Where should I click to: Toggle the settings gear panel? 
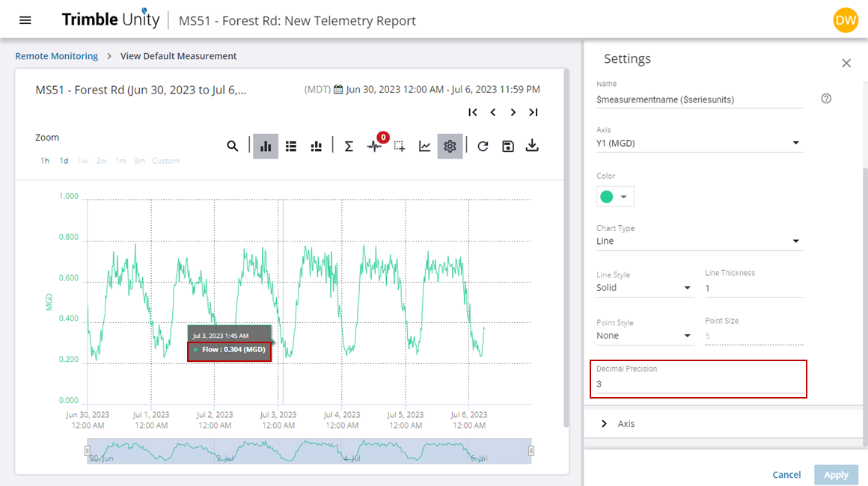click(450, 147)
